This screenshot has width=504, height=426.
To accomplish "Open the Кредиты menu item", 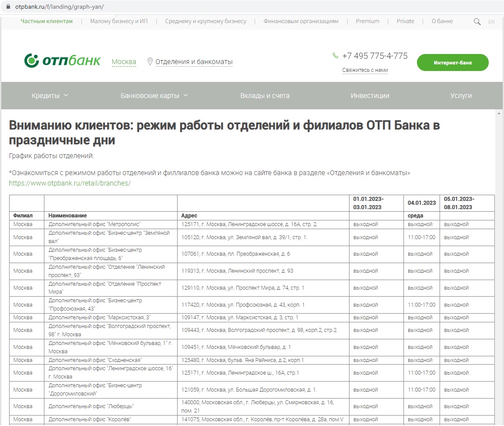I will click(x=45, y=95).
